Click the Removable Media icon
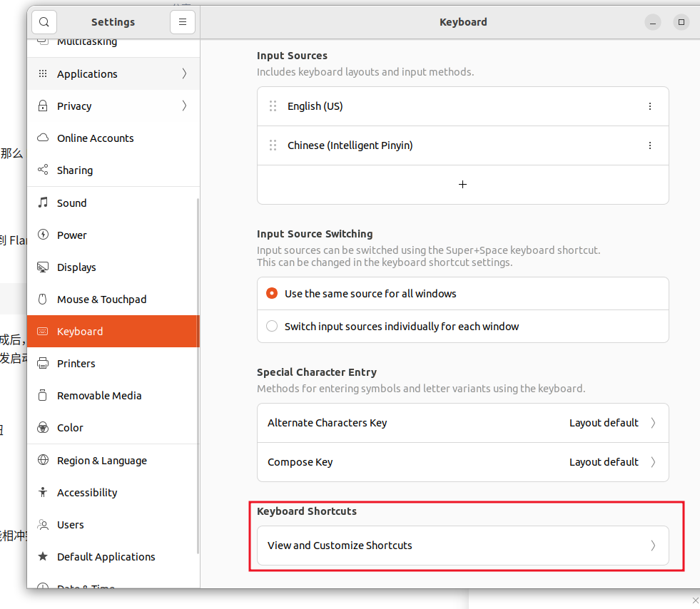Screen dimensions: 700x609 (x=43, y=395)
